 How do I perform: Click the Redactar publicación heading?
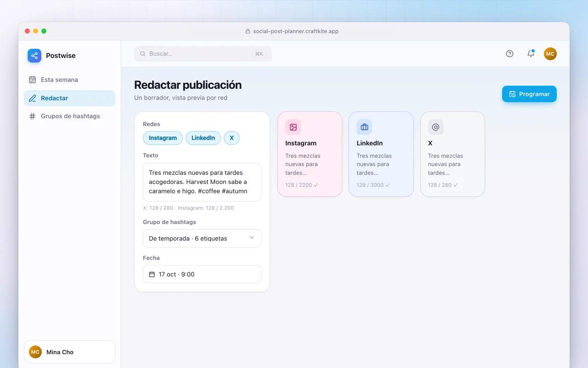coord(188,85)
